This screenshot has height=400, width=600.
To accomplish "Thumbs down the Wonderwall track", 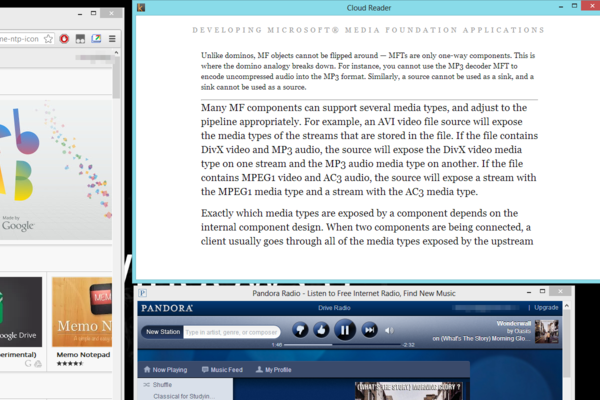I will click(x=300, y=330).
